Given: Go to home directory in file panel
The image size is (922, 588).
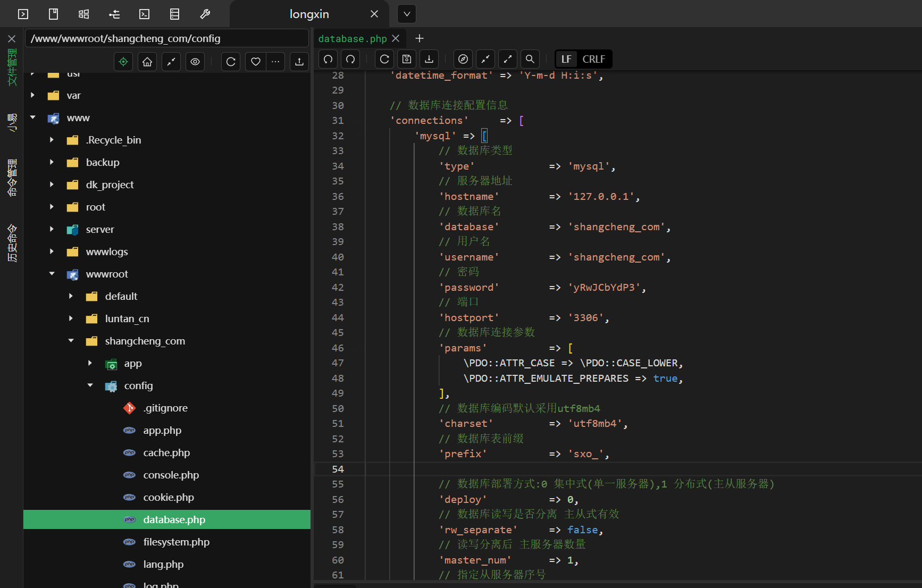Looking at the screenshot, I should [147, 62].
